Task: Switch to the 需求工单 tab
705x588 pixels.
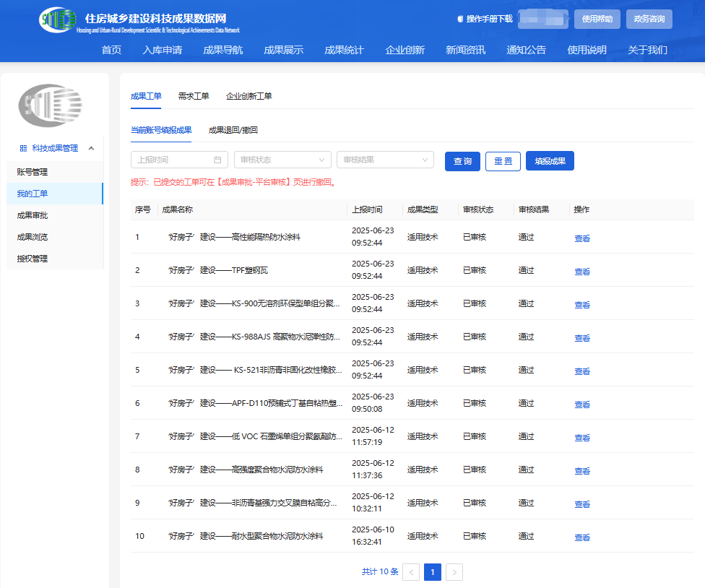Action: tap(194, 96)
